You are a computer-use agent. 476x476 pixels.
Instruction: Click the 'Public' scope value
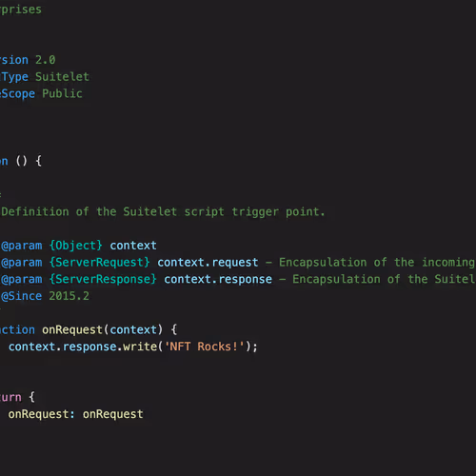tap(62, 93)
